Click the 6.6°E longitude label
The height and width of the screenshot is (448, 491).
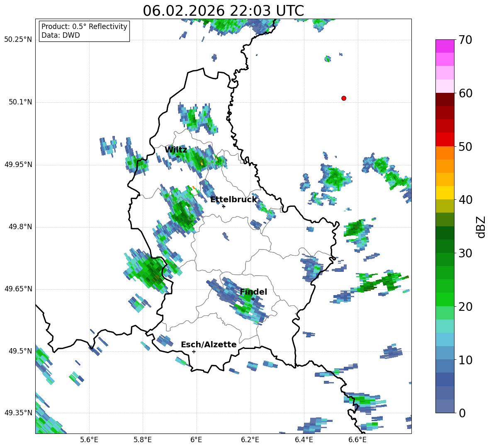click(x=357, y=440)
